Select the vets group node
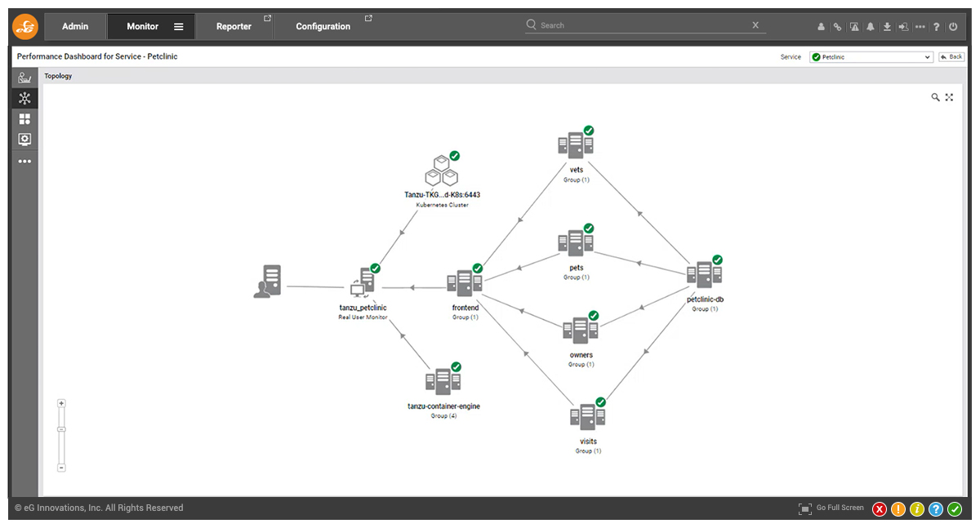 pyautogui.click(x=576, y=144)
